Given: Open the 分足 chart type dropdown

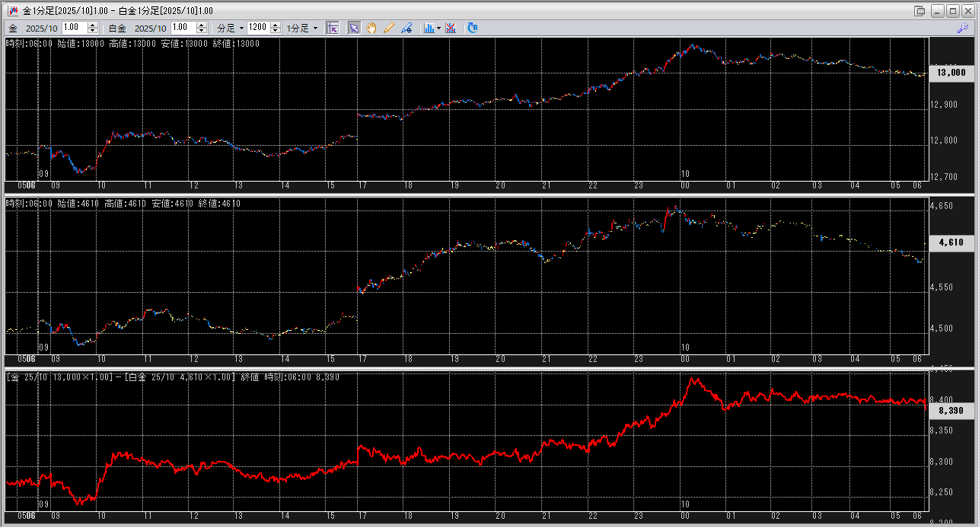Looking at the screenshot, I should click(241, 28).
